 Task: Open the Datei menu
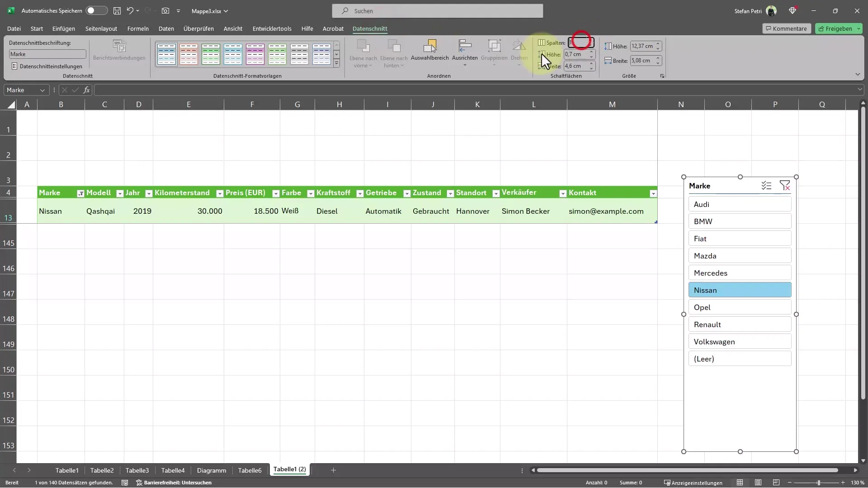(x=14, y=28)
